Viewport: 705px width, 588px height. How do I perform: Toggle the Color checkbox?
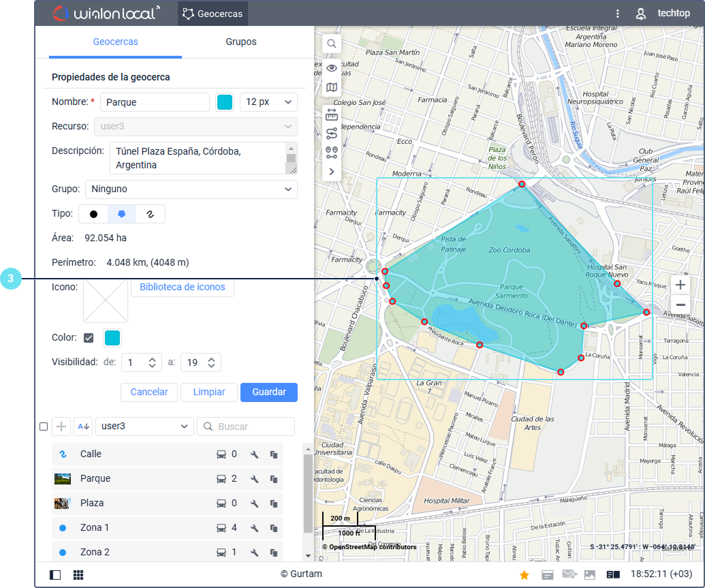pos(89,338)
